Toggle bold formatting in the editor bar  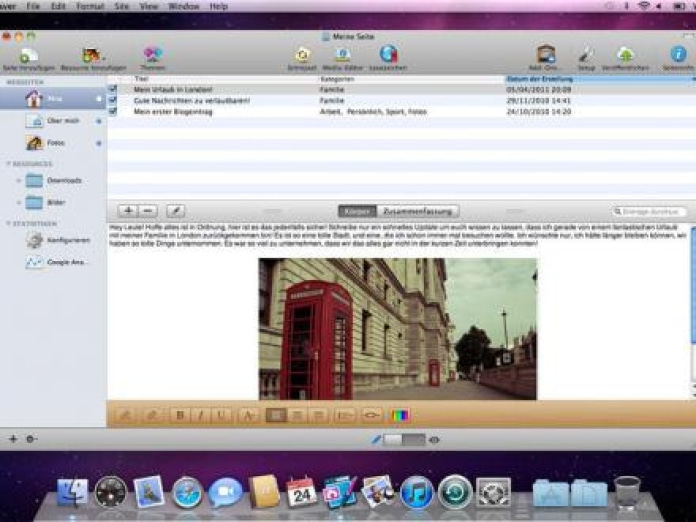pyautogui.click(x=180, y=415)
